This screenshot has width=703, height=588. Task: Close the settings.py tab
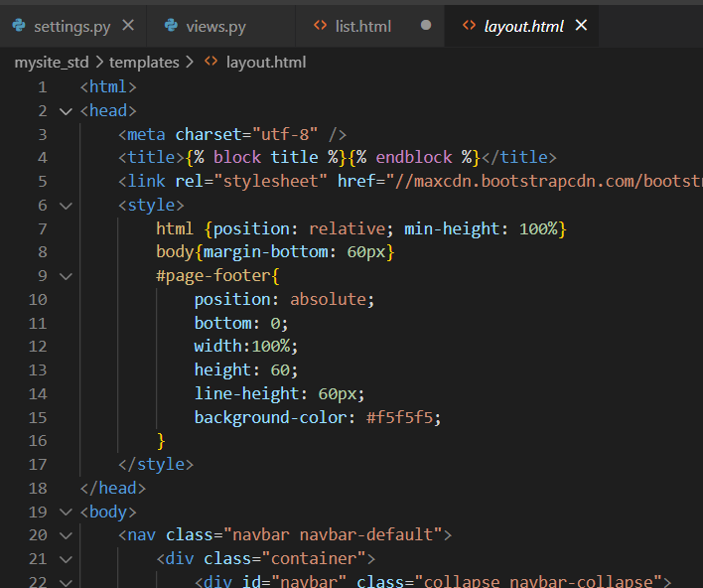[128, 26]
